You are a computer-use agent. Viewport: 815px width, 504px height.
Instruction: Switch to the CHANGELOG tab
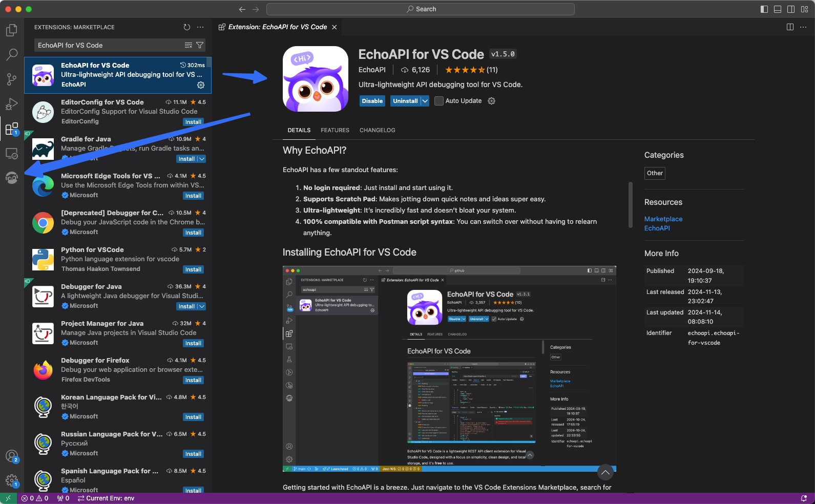[x=378, y=130]
